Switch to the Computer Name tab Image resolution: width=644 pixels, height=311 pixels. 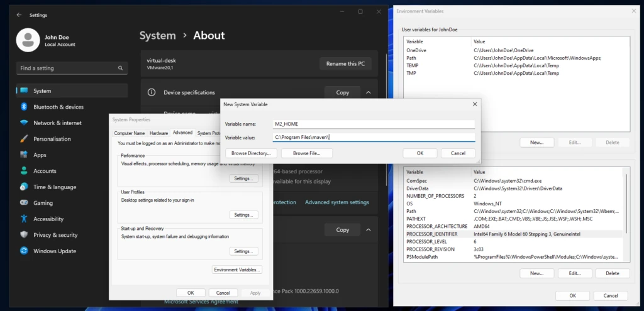[x=130, y=133]
